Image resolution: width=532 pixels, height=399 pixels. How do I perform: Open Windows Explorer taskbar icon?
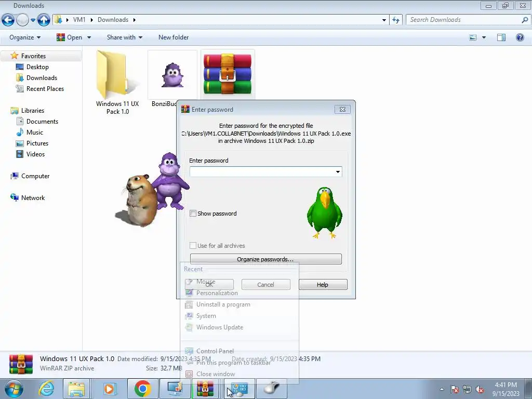[x=76, y=389]
